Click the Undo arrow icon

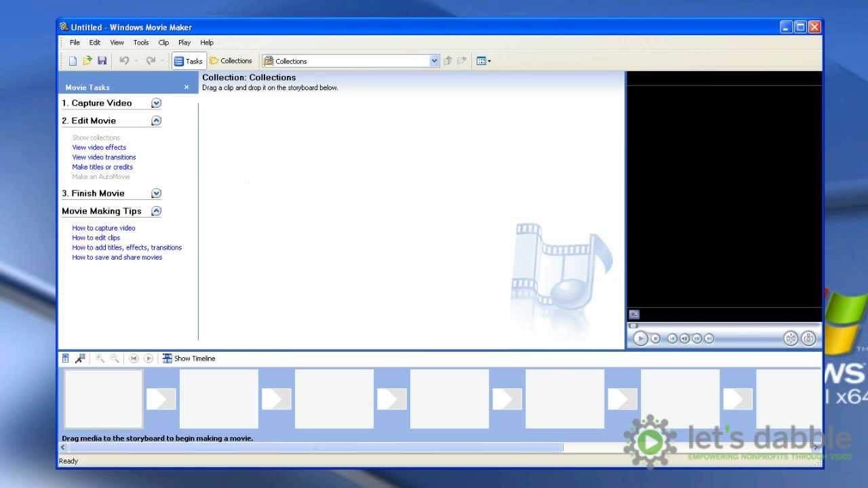124,61
